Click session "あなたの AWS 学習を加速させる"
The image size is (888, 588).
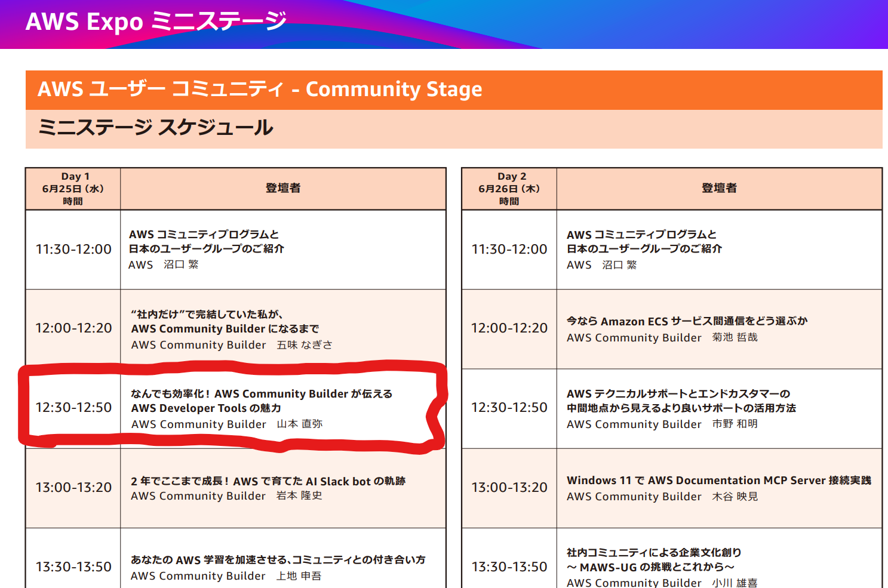click(210, 560)
